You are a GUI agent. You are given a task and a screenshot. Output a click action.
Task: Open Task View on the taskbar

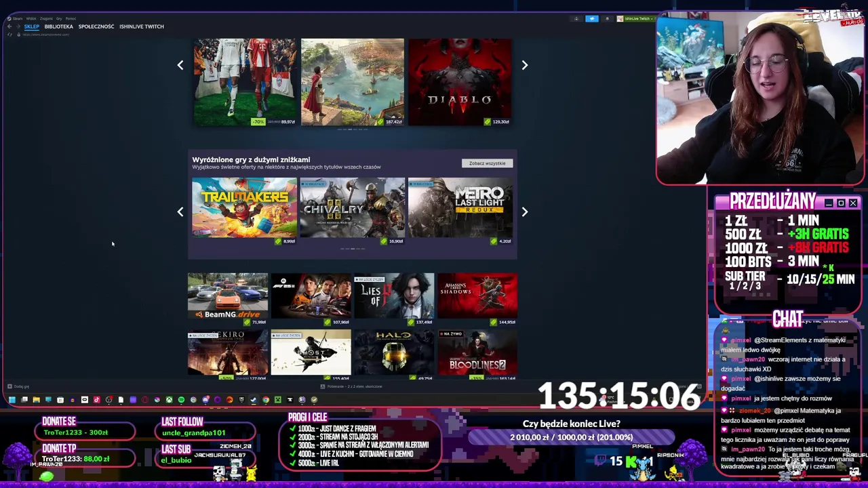point(24,400)
